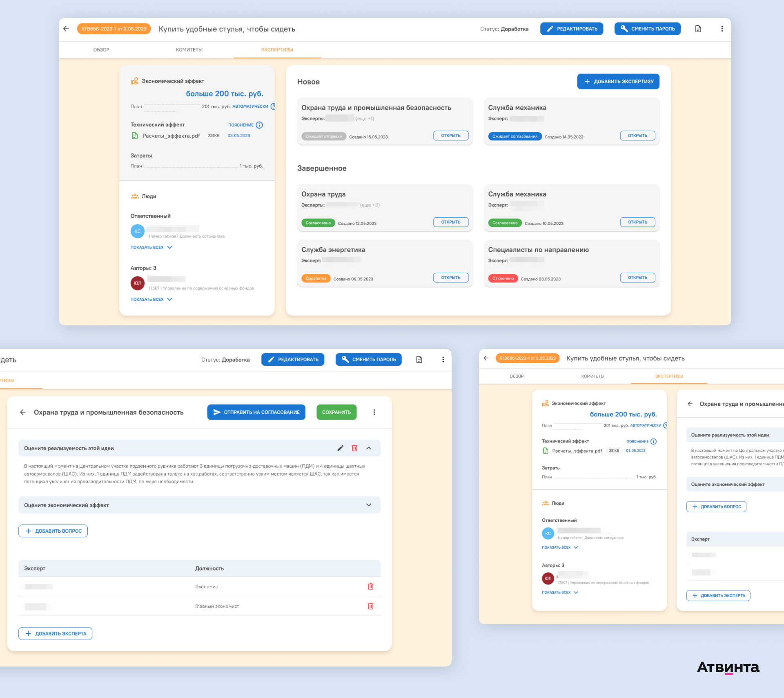
Task: Click KC avatar in bottom-right window
Action: tap(548, 533)
